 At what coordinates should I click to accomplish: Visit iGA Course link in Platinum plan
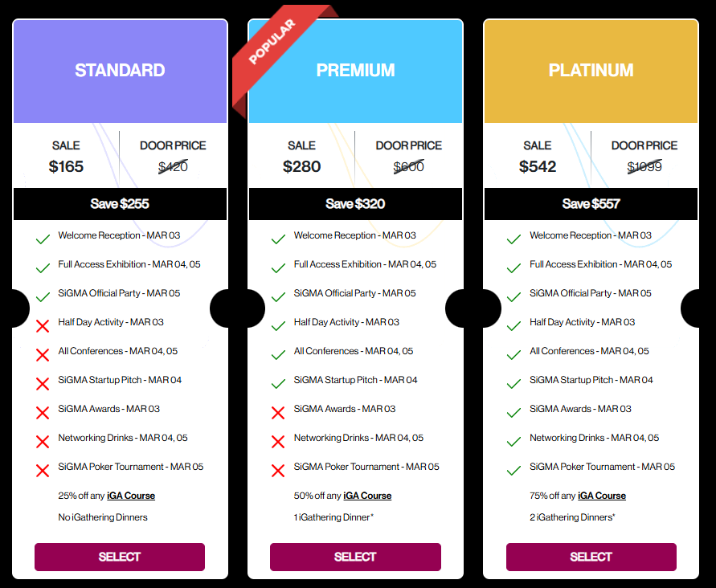(602, 496)
